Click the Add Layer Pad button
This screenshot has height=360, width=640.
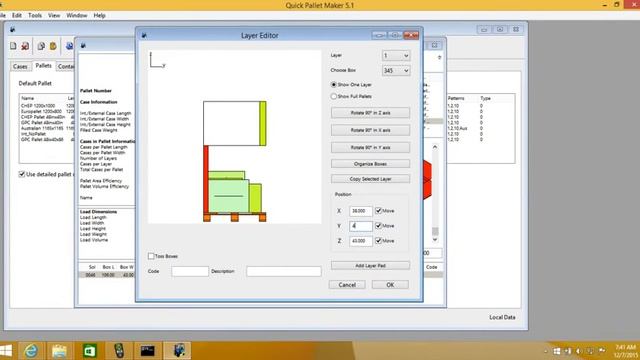(x=370, y=266)
